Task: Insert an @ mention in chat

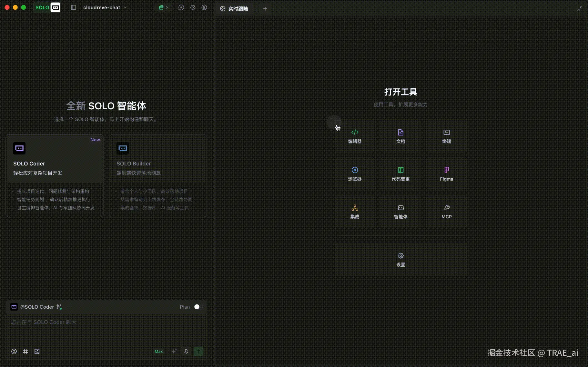Action: point(14,352)
